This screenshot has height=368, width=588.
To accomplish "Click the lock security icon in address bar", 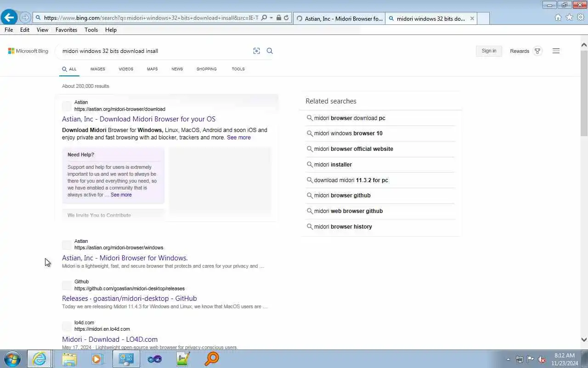I will (x=278, y=18).
